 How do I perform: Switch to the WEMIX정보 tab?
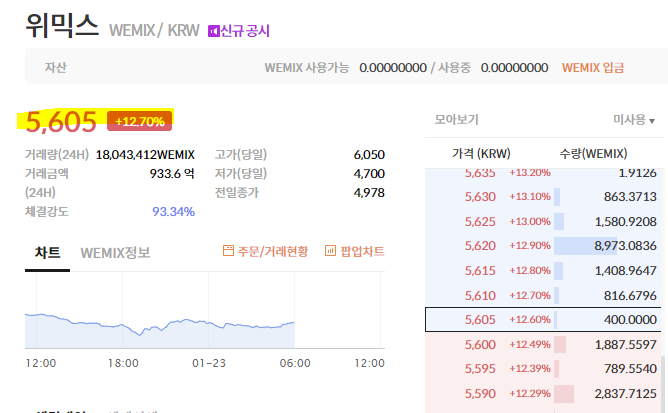click(x=115, y=253)
